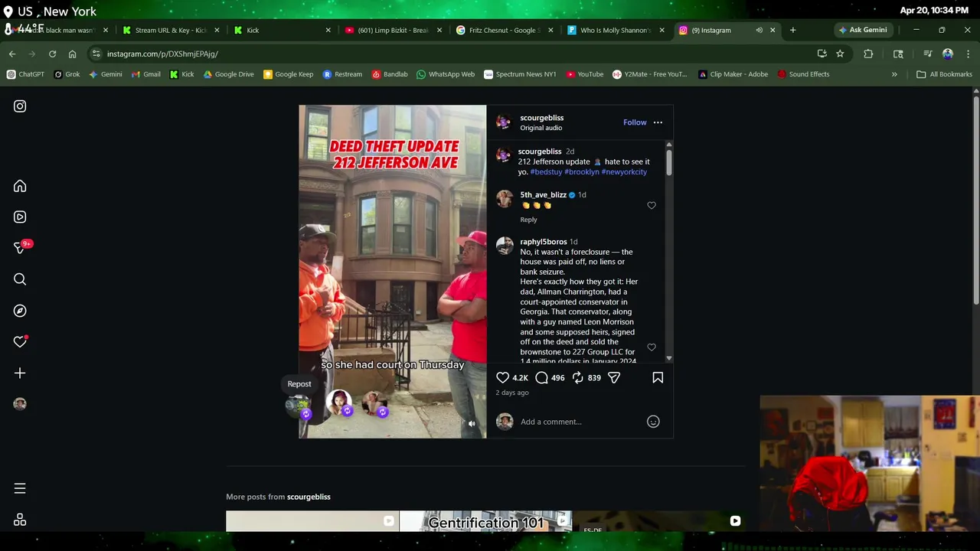Bookmark this page with the star icon
Screen dimensions: 980x551
click(x=840, y=54)
